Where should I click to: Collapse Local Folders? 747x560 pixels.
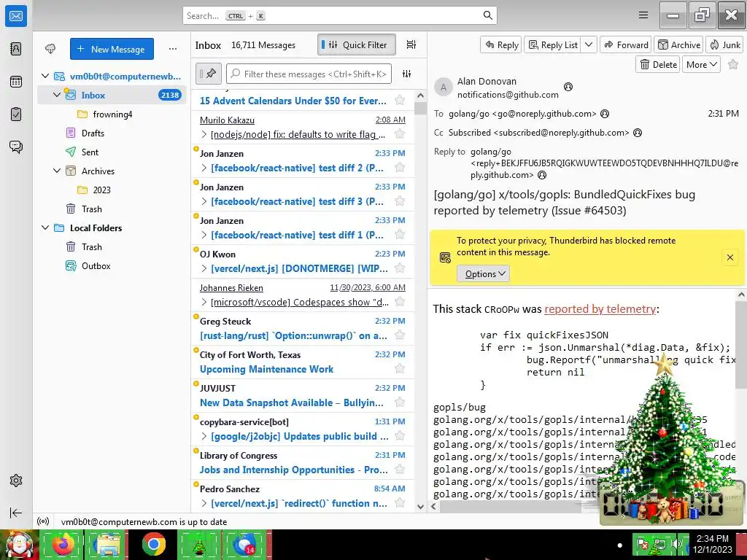(45, 227)
